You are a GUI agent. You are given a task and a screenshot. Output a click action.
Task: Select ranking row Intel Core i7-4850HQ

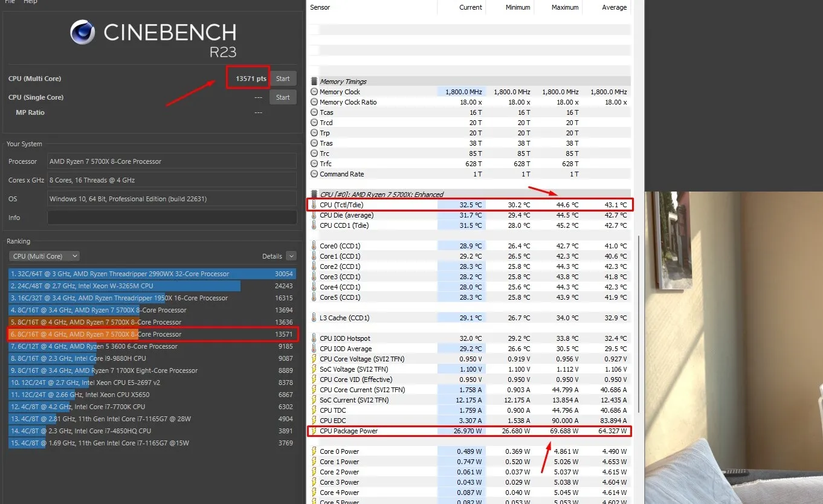[x=152, y=431]
